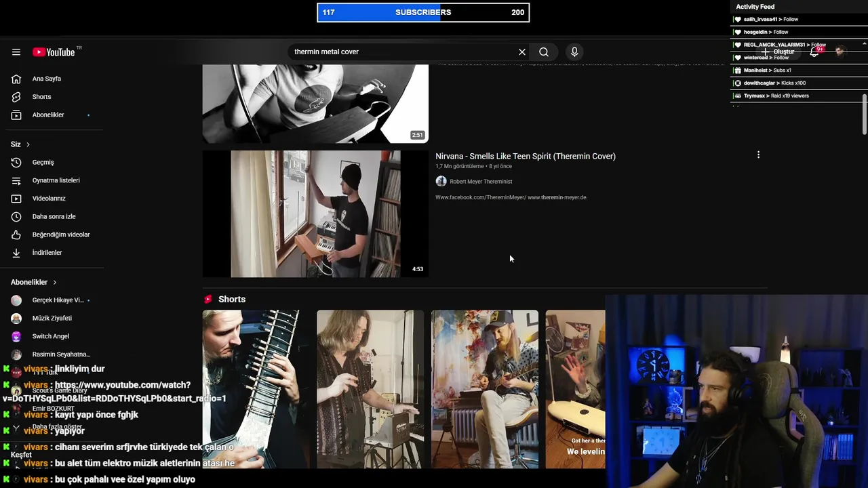The height and width of the screenshot is (488, 868).
Task: Click the Geçmiş history clock icon
Action: 16,163
